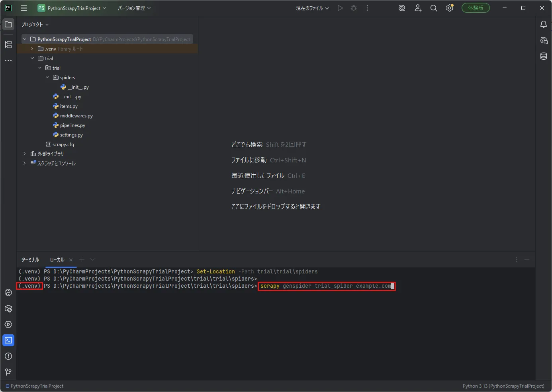Select settings.py in project tree
The image size is (552, 392).
[x=71, y=135]
